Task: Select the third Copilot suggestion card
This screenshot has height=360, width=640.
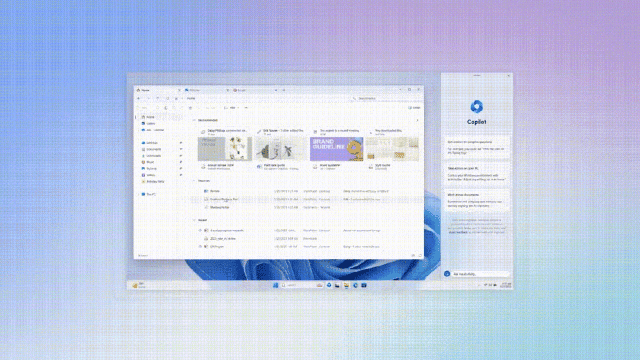Action: (x=477, y=200)
